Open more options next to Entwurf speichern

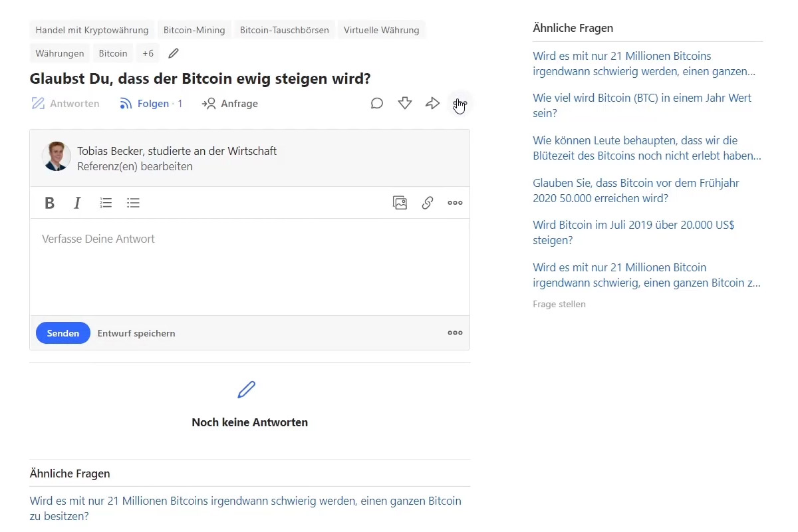[455, 333]
